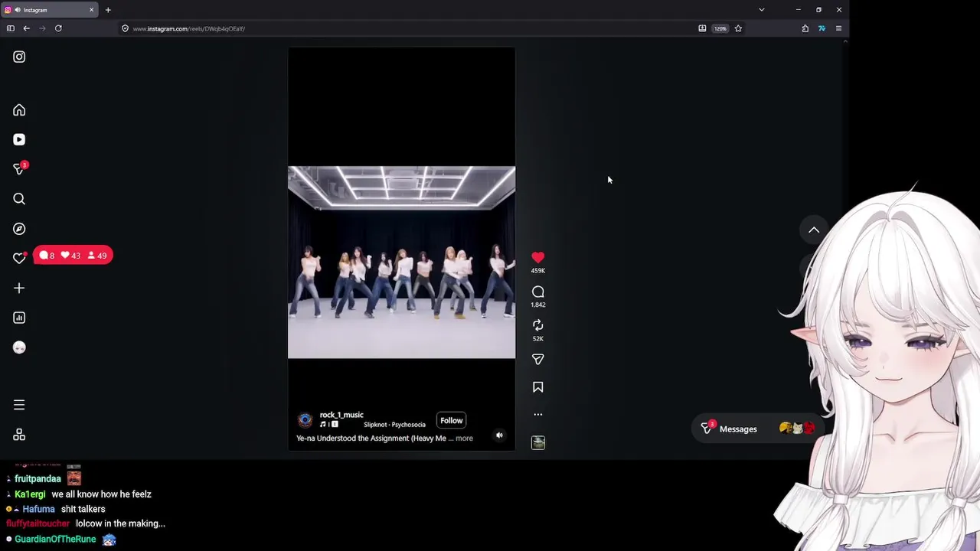Open the Reels sidebar icon

[x=19, y=139]
